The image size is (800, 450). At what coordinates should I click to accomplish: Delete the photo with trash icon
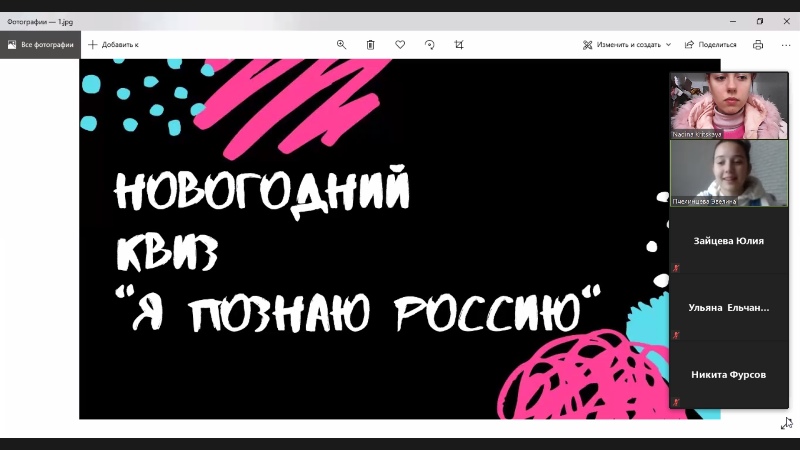370,44
